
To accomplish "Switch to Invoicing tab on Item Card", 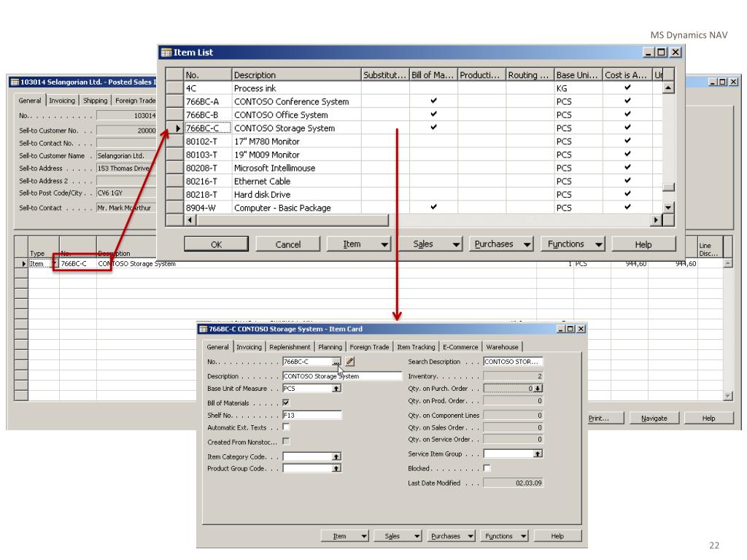I will [249, 347].
